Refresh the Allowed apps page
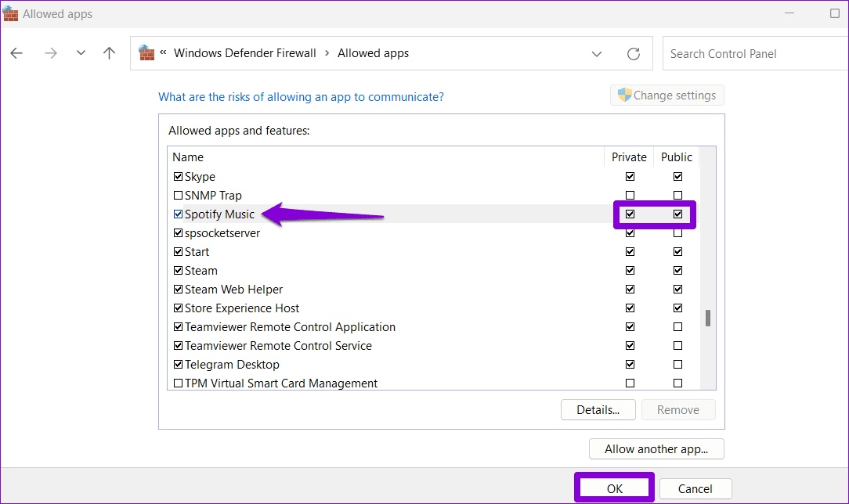The width and height of the screenshot is (849, 504). tap(634, 54)
